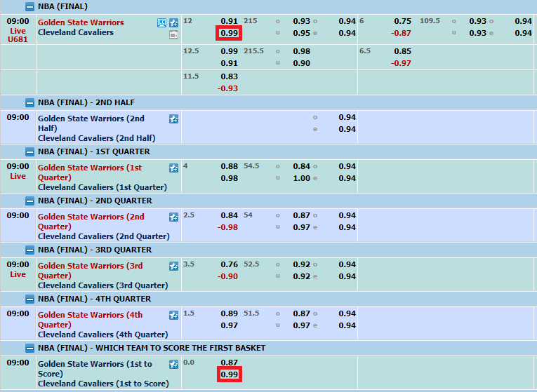Pick 3rd Quarter Cavaliers odds -0.90
This screenshot has width=537, height=392.
[x=227, y=276]
